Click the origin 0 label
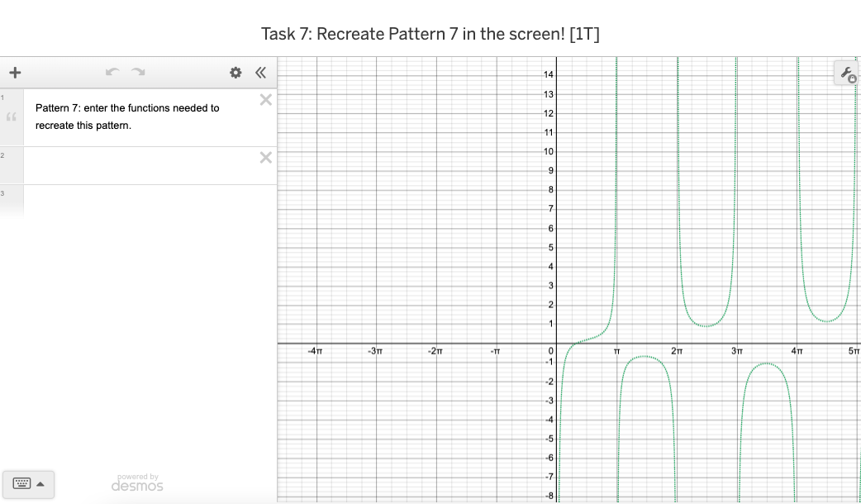The width and height of the screenshot is (861, 504). click(x=551, y=351)
